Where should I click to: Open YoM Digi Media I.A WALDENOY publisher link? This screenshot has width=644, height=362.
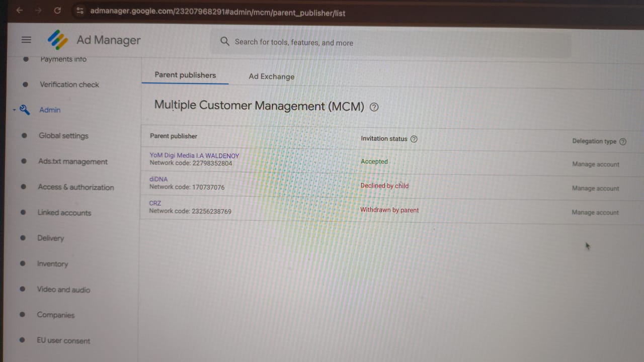[194, 156]
